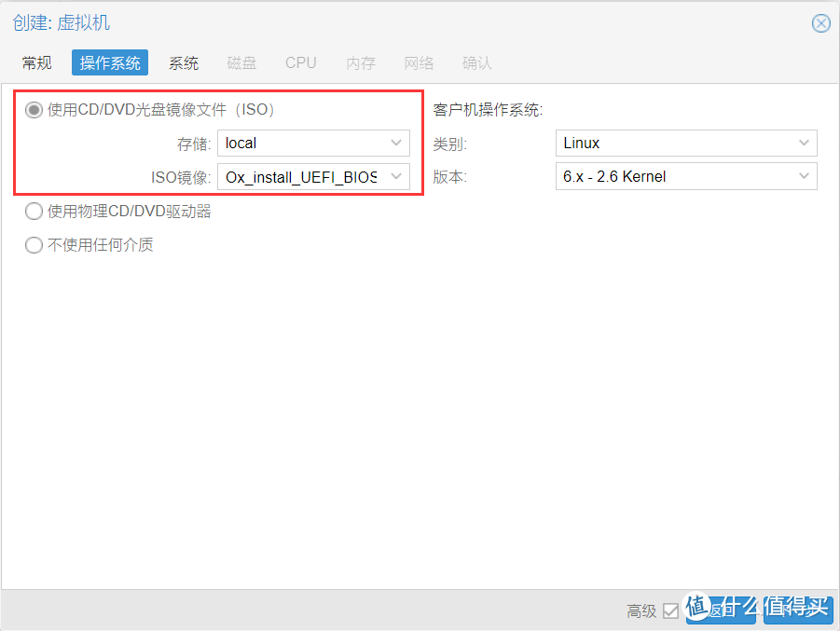Close the 创建:虚拟机 dialog
The width and height of the screenshot is (840, 631).
pyautogui.click(x=820, y=23)
